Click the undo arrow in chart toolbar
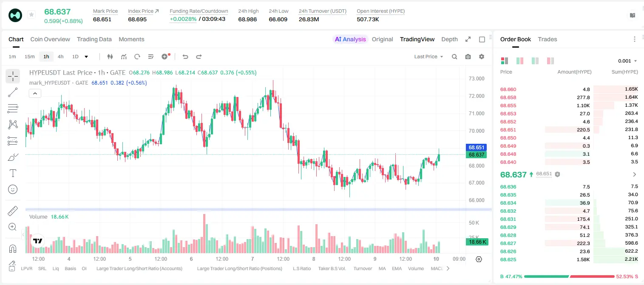 click(185, 57)
